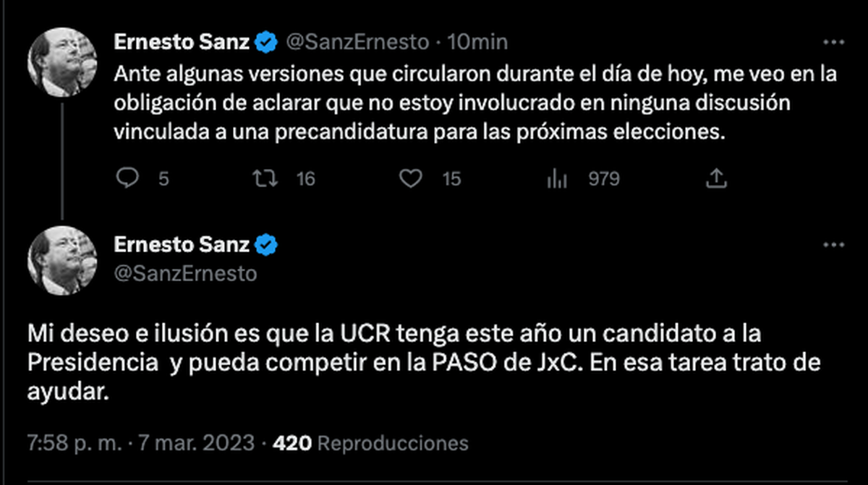Like the tweet about precandidatura
Viewport: 868px width, 485px height.
click(x=411, y=178)
